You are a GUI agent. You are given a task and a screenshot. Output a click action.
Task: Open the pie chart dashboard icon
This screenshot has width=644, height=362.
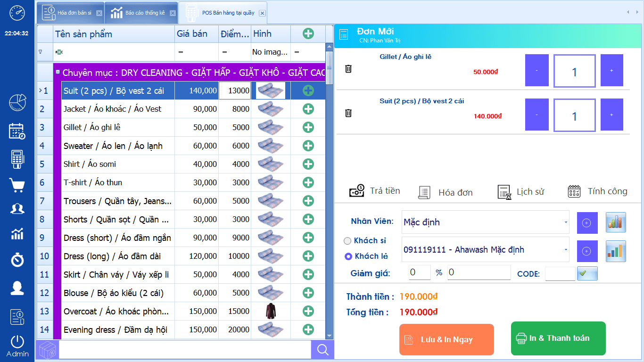point(17,102)
